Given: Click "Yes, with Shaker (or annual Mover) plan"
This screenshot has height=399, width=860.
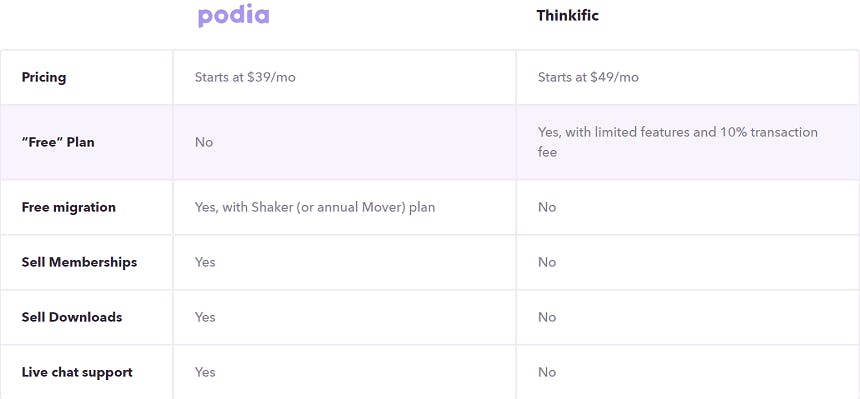Looking at the screenshot, I should tap(315, 207).
